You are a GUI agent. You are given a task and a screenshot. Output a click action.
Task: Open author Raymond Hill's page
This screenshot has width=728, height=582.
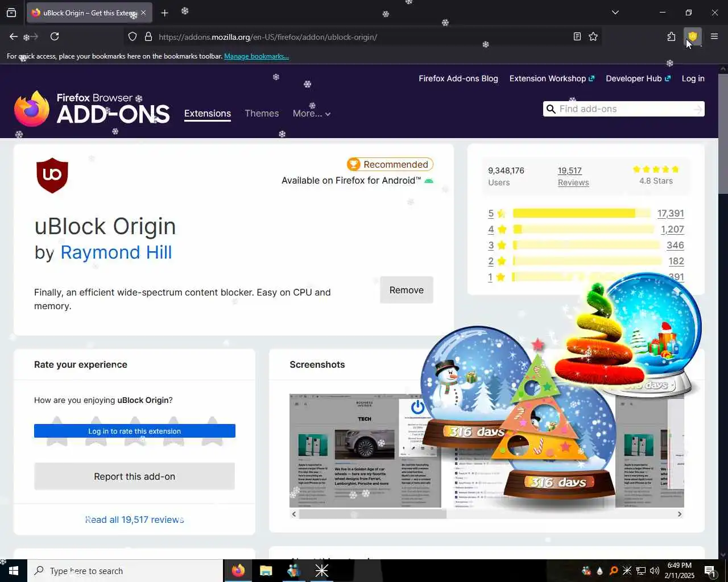click(116, 252)
